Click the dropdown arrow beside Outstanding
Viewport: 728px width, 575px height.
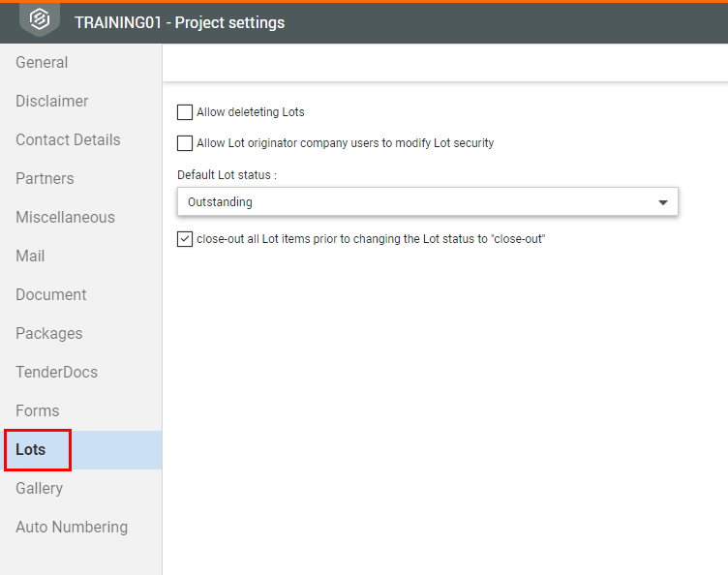(x=663, y=202)
